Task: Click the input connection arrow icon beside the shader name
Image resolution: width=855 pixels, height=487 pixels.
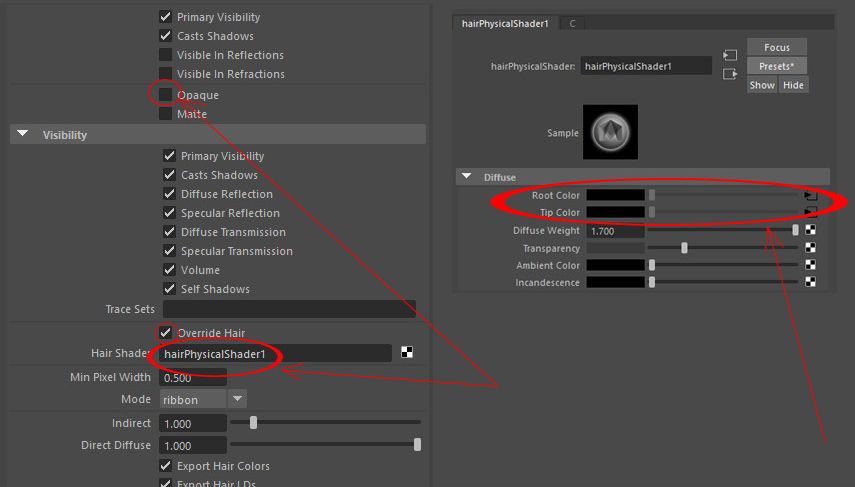Action: point(730,54)
